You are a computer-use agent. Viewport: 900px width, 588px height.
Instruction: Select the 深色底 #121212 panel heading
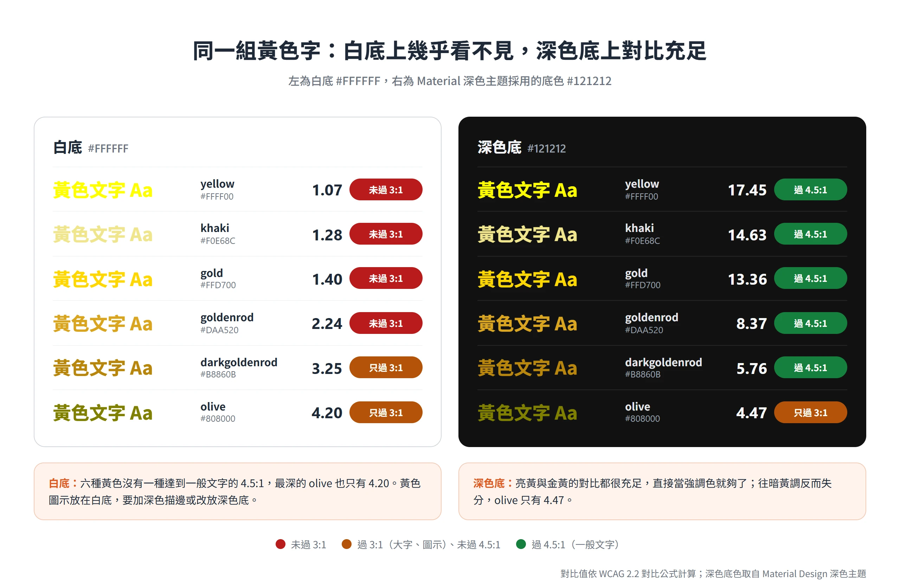(521, 148)
